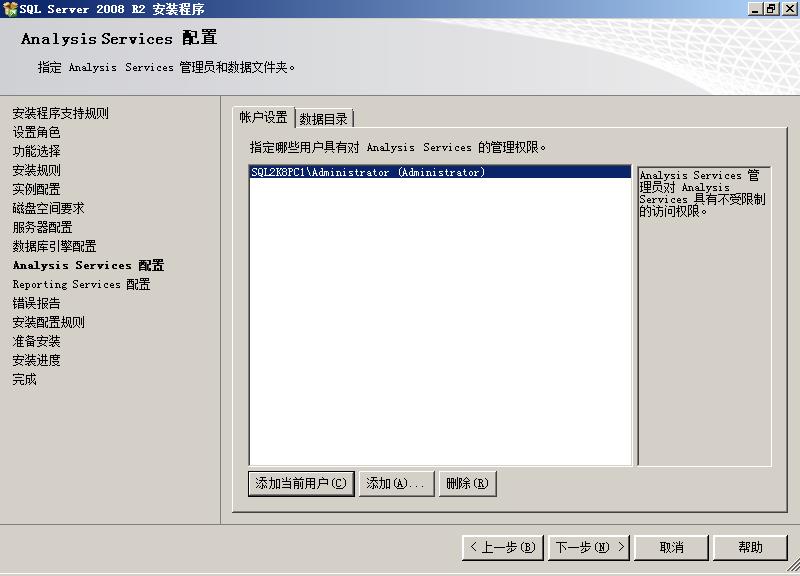Click the 完成 step in sidebar
The image size is (800, 576).
tap(24, 379)
